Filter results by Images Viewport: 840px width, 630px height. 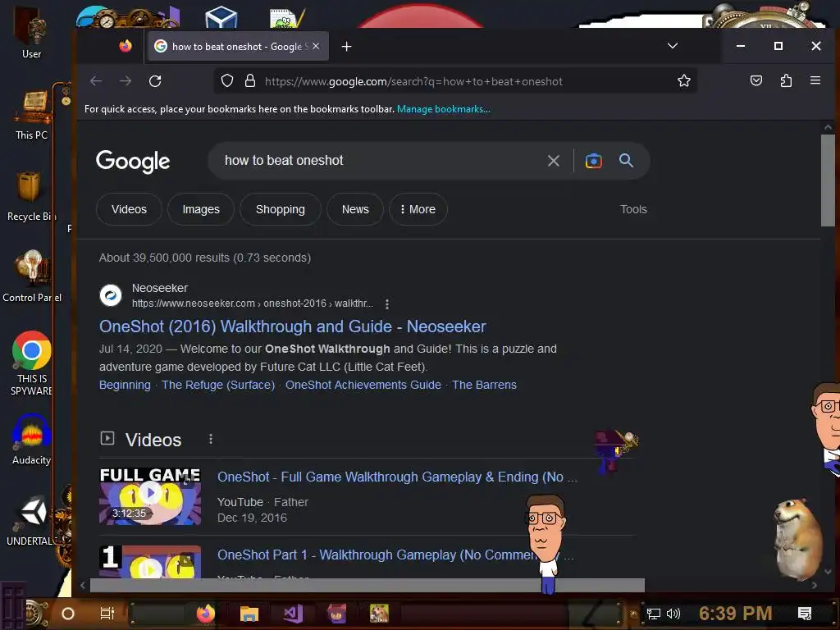(x=201, y=209)
